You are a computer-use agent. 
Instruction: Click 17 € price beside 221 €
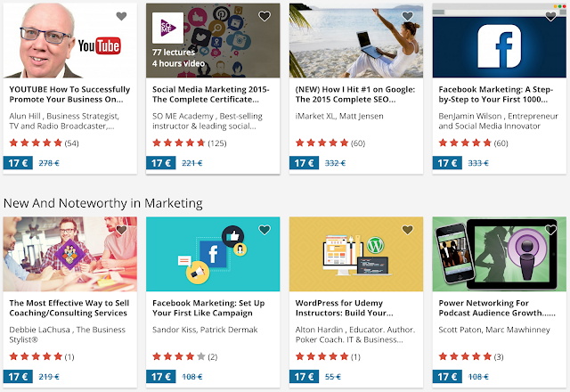[x=161, y=163]
